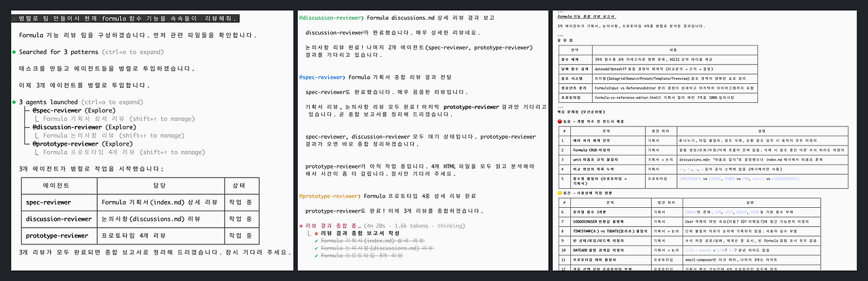The image size is (868, 281).
Task: Click the yellow circle icon beside '중간' heading
Action: click(x=559, y=192)
